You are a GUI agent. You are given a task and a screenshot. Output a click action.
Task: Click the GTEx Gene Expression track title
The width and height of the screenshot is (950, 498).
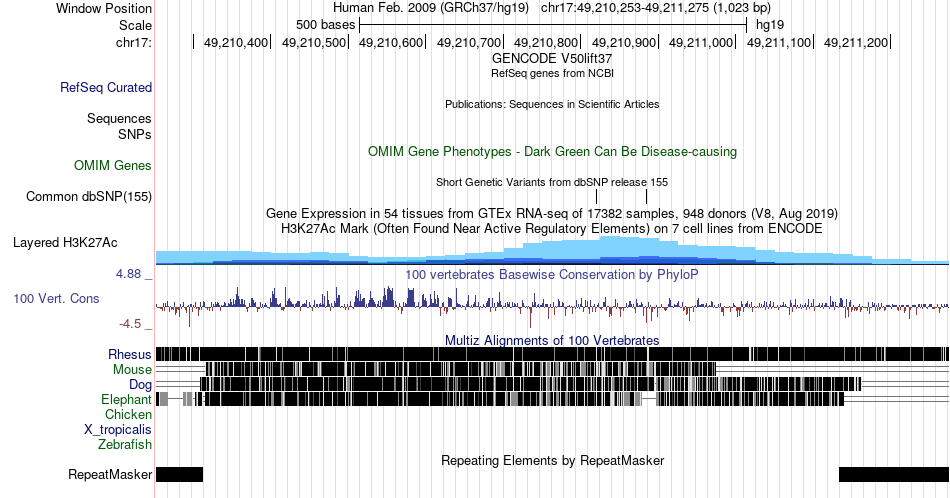(552, 213)
